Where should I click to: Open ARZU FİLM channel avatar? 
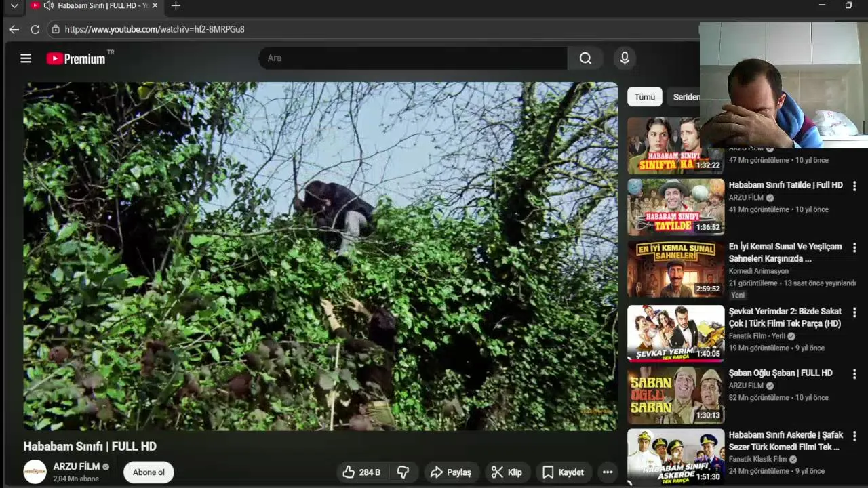click(x=35, y=472)
